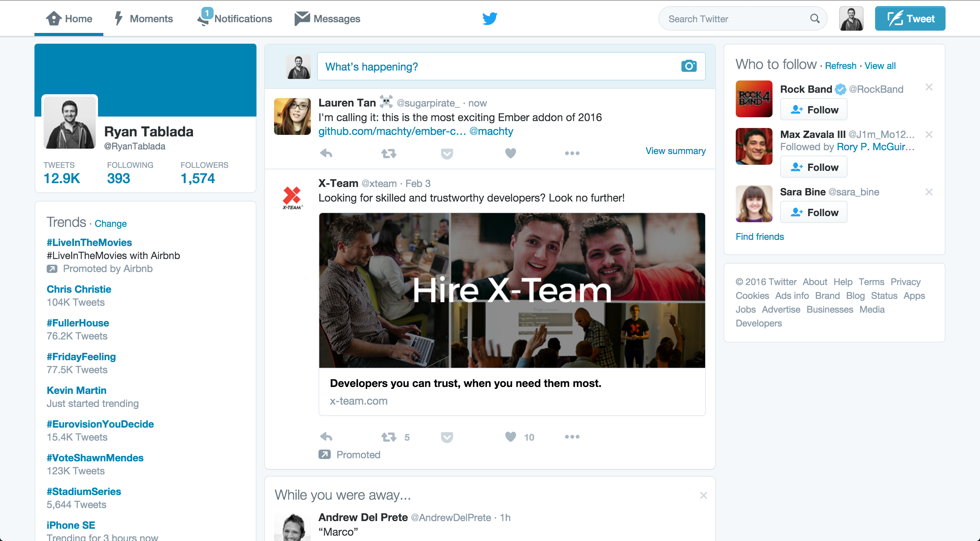Click the 393 following count

118,178
